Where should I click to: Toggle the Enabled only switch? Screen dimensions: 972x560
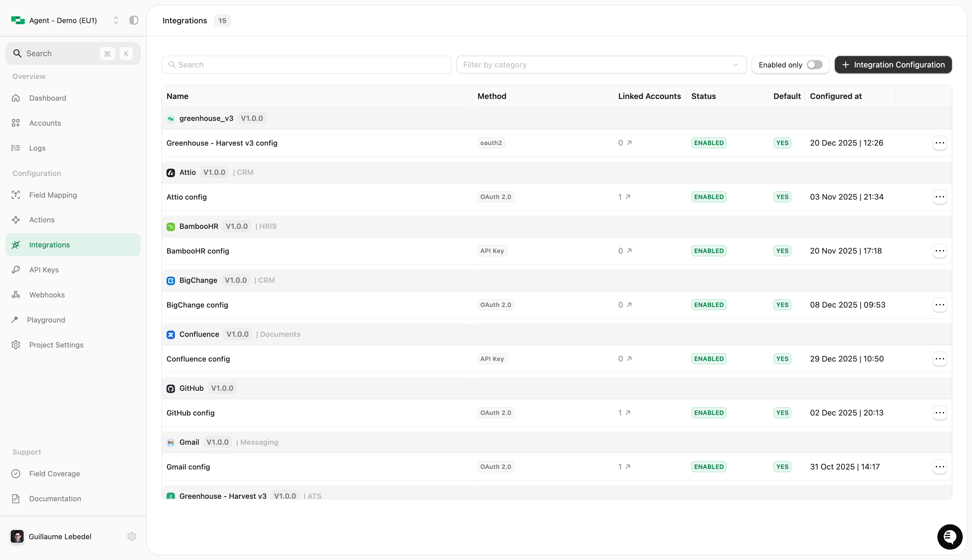pos(814,65)
